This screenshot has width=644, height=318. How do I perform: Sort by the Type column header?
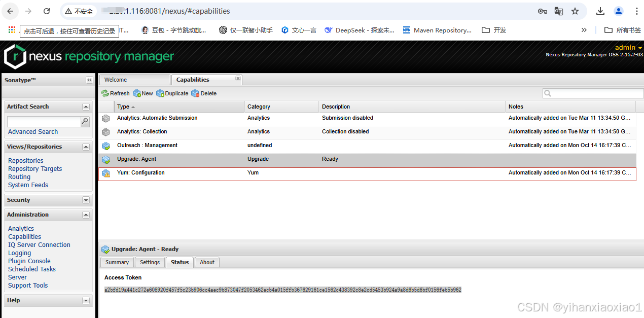pos(179,107)
